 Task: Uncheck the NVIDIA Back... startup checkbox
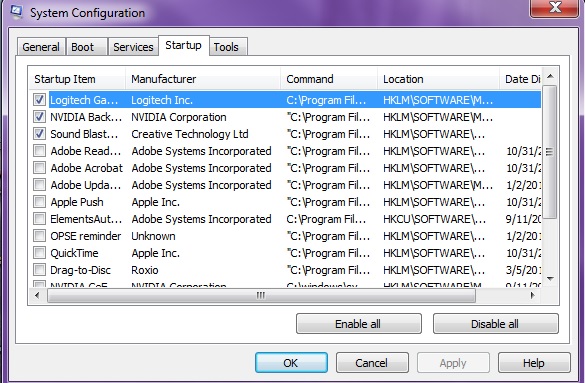pyautogui.click(x=40, y=117)
